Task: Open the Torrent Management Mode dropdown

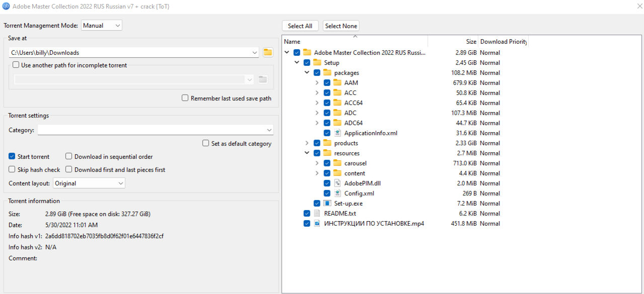Action: click(101, 25)
